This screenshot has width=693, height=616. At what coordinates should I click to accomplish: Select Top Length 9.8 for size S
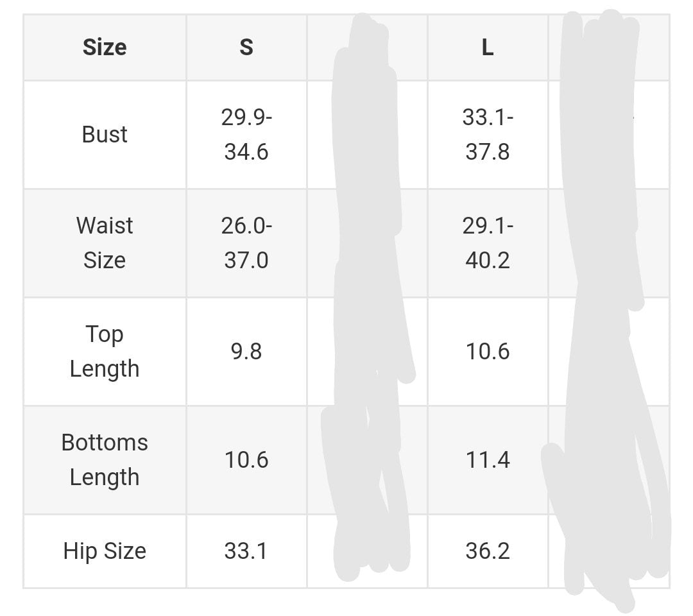246,352
